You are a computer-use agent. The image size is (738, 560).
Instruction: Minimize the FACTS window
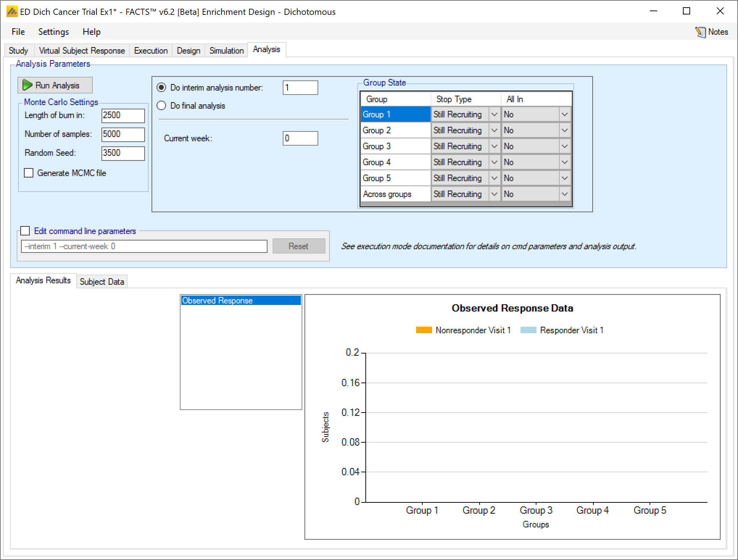(654, 11)
